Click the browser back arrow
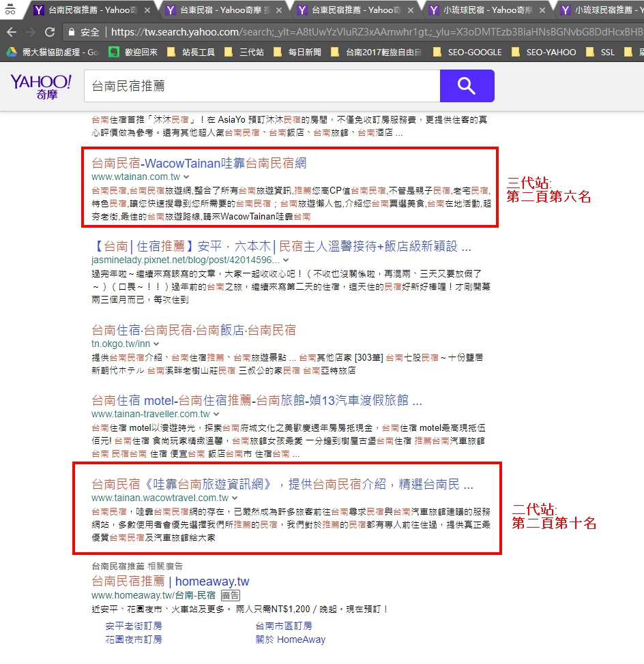 (x=12, y=32)
